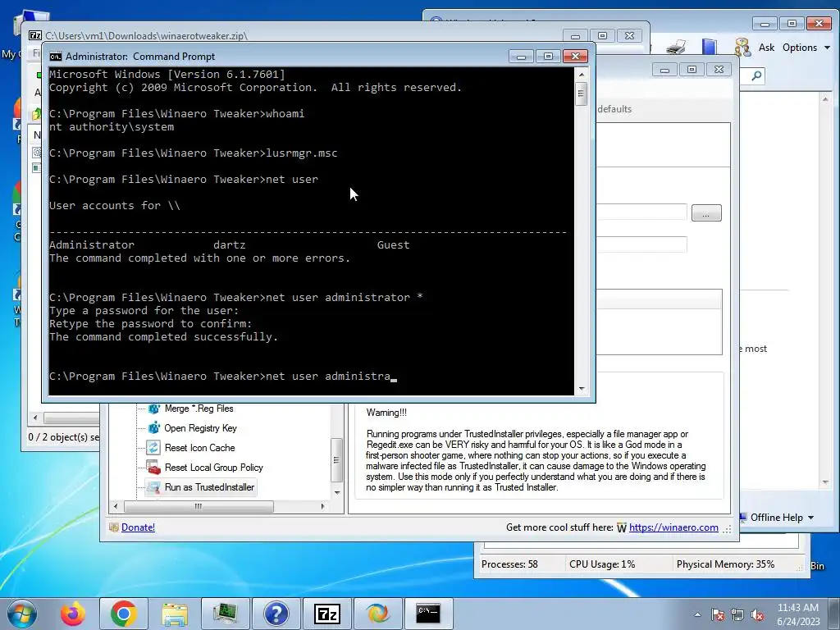Screen dimensions: 840x630
Task: Click the Command Prompt scrollbar thumb
Action: pyautogui.click(x=581, y=94)
